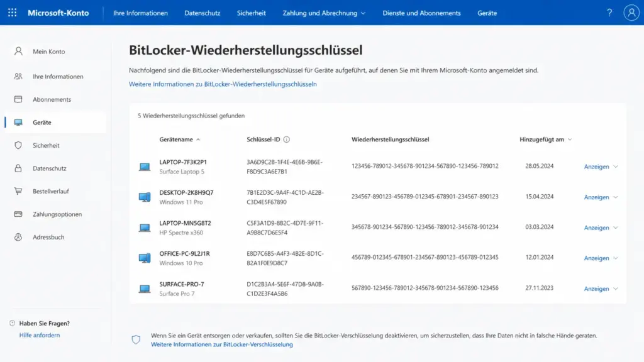
Task: Click the help question mark icon
Action: [x=609, y=13]
